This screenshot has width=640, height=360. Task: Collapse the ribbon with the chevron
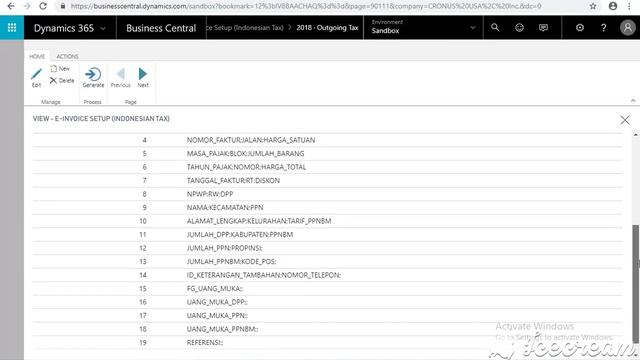pyautogui.click(x=633, y=100)
